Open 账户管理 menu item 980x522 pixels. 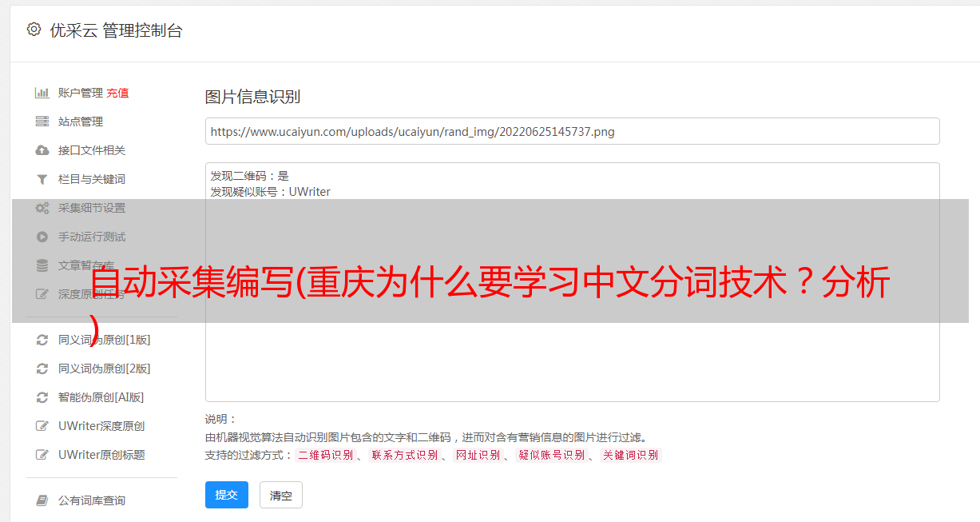pos(81,93)
